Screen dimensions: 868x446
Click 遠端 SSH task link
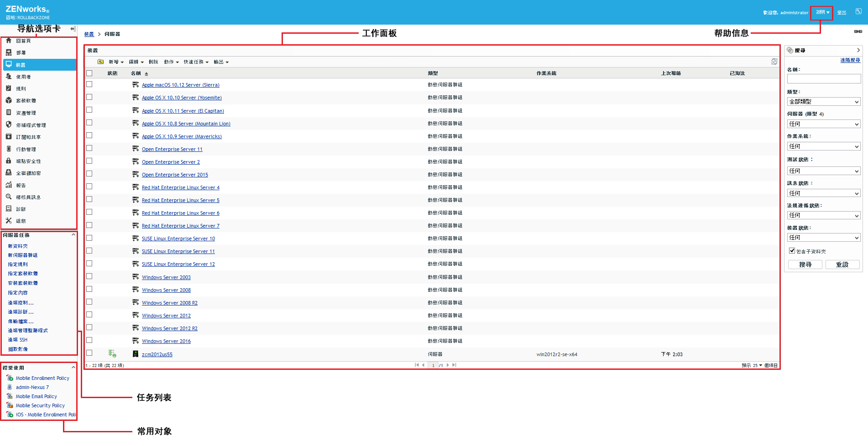tap(18, 340)
